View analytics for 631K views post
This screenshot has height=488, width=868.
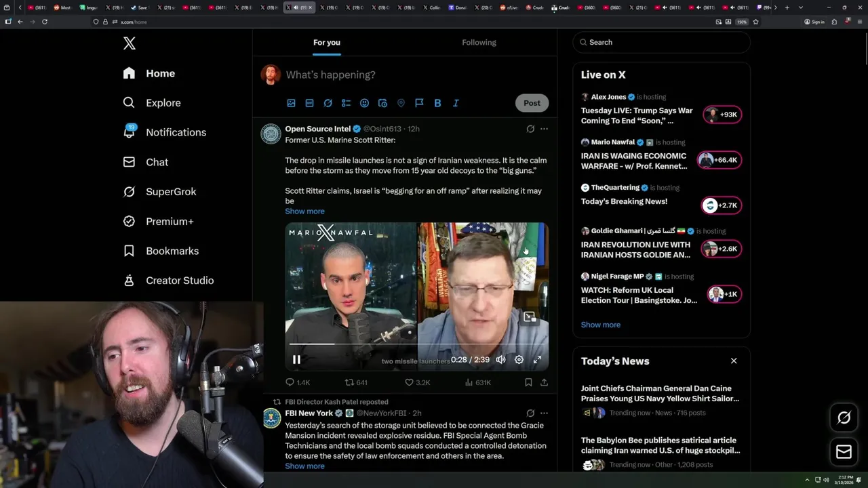477,382
